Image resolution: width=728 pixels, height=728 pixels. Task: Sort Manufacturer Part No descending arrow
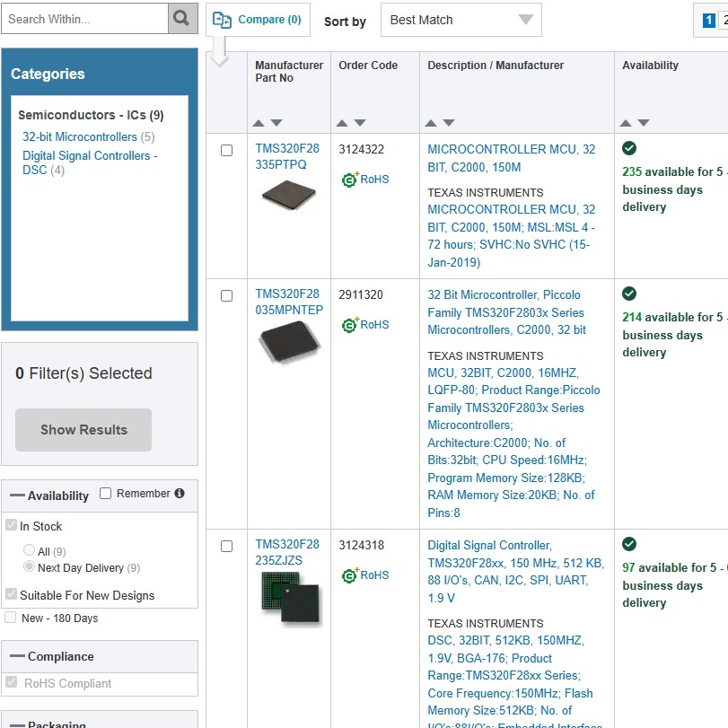click(276, 123)
